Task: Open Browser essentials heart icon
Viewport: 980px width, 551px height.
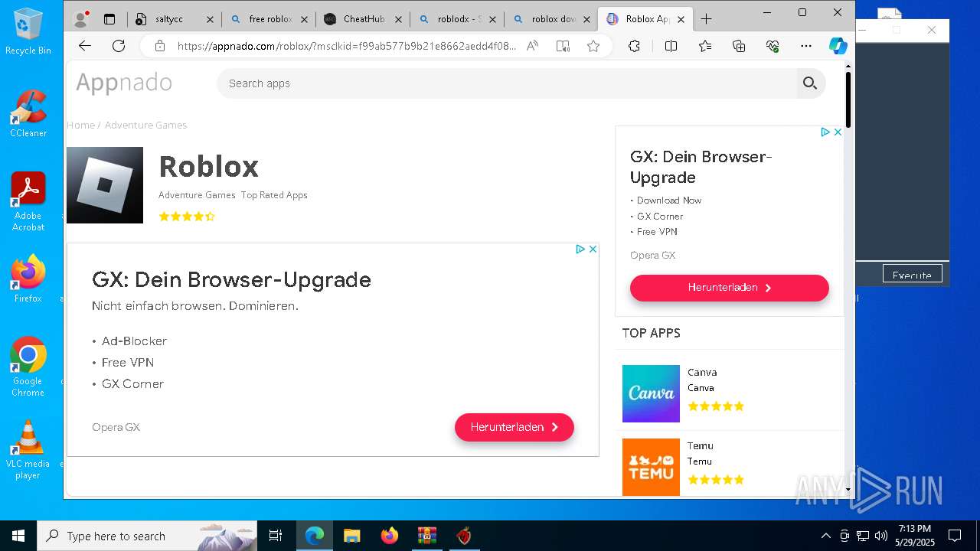Action: click(773, 46)
